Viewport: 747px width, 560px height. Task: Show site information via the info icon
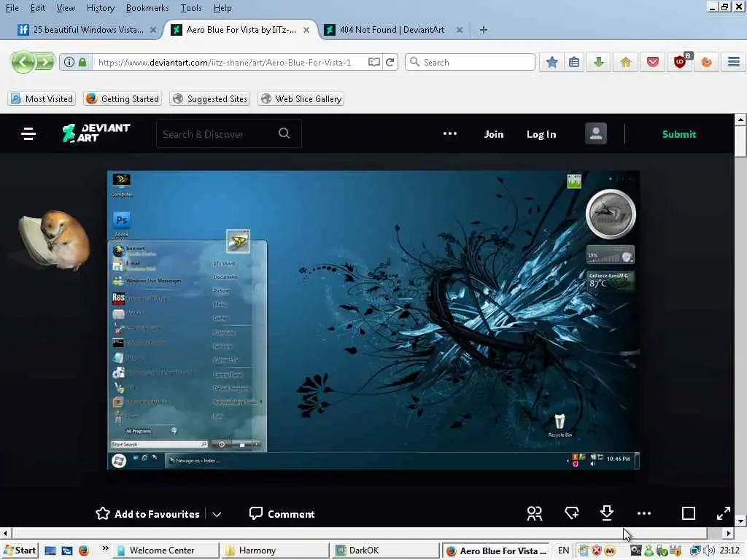(x=69, y=62)
